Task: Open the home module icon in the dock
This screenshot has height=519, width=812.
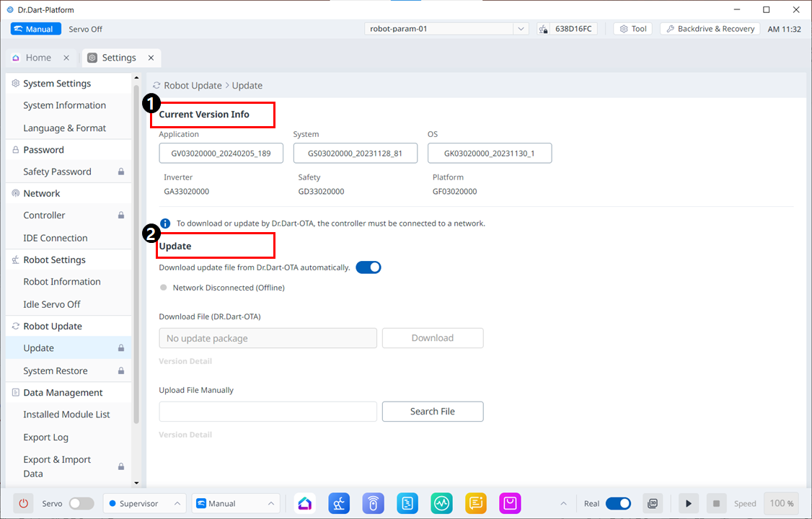Action: [305, 503]
